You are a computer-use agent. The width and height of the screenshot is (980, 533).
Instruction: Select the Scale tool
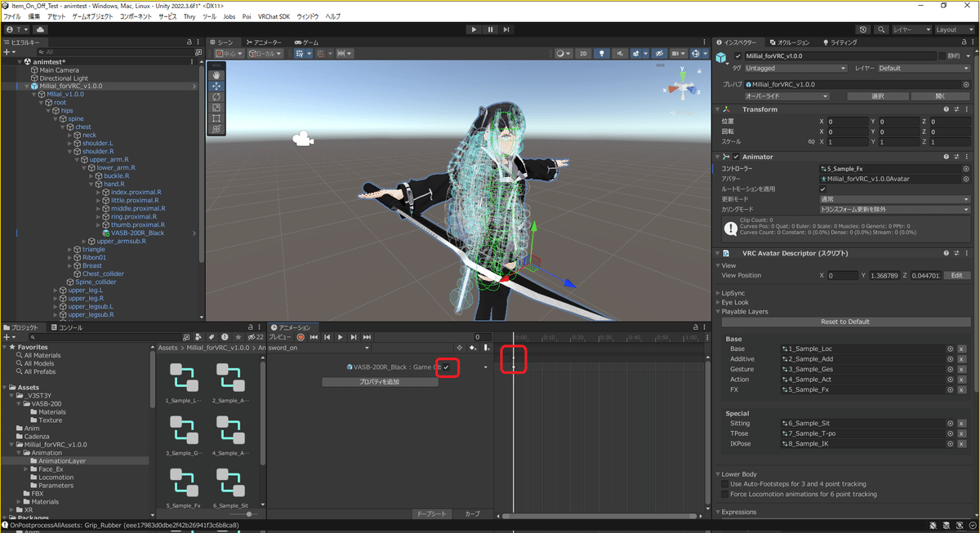point(216,107)
